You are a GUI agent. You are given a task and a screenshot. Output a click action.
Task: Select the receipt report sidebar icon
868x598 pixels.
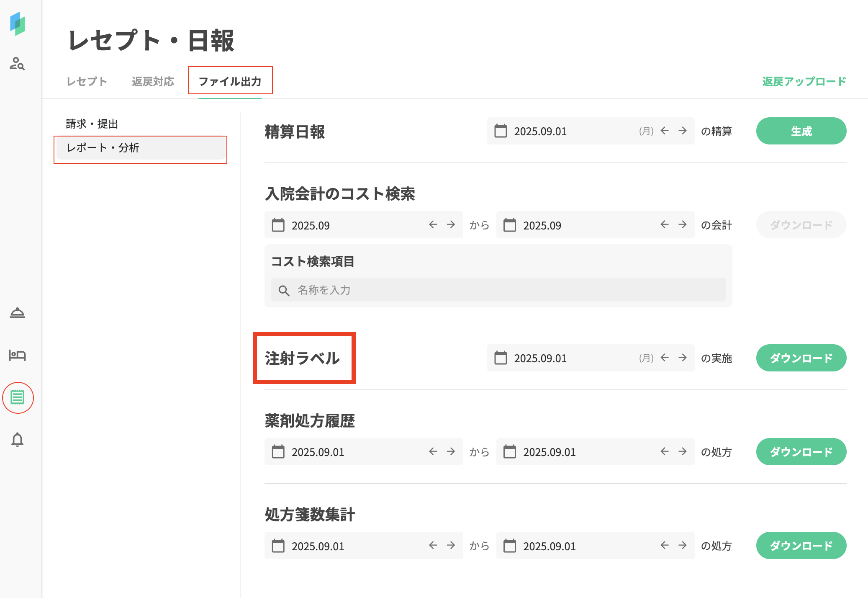click(x=18, y=397)
